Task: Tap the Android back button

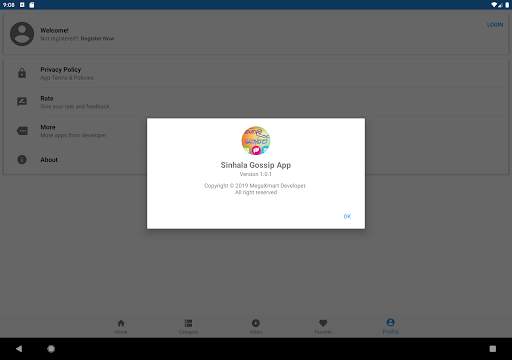Action: pos(19,349)
